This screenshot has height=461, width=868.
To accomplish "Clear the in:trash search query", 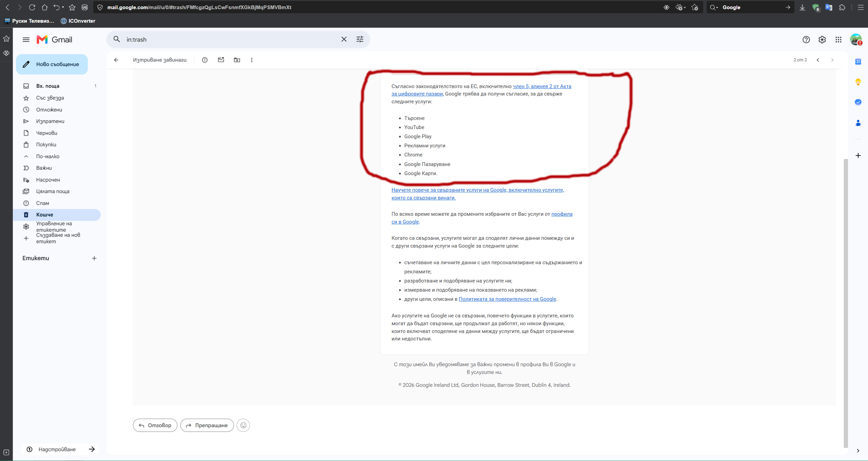I will [x=344, y=39].
